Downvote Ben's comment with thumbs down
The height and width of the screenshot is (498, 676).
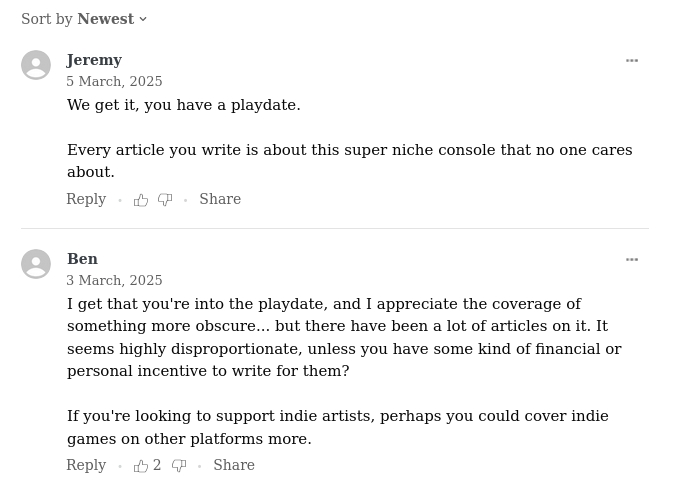tap(179, 466)
